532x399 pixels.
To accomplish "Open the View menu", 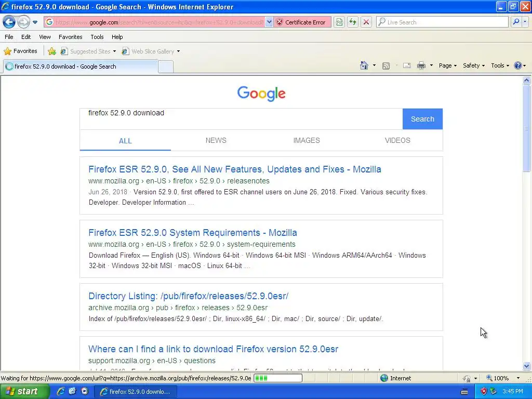I will [45, 37].
